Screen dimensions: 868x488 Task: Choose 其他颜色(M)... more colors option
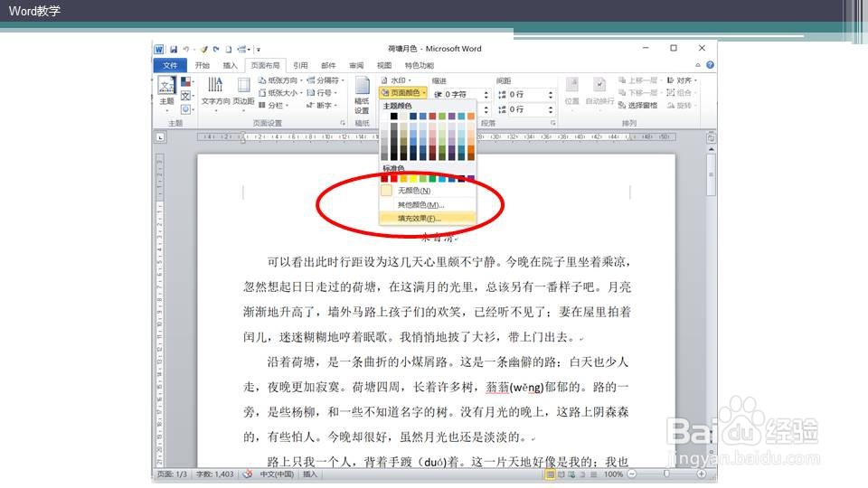coord(428,205)
